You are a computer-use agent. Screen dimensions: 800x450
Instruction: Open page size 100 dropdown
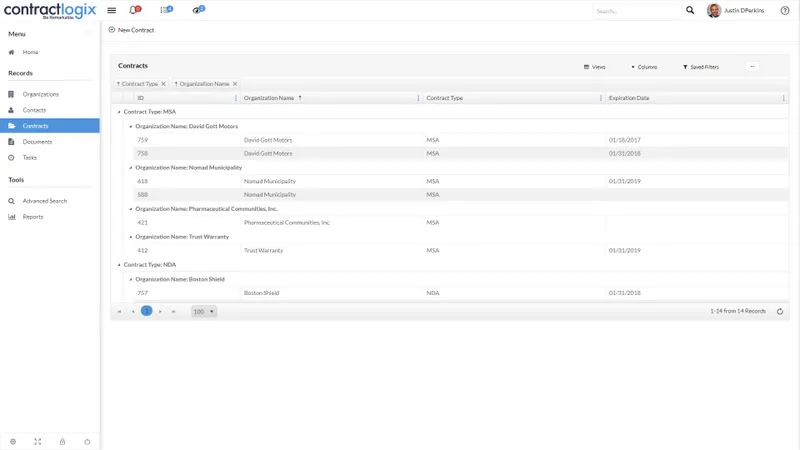coord(204,311)
